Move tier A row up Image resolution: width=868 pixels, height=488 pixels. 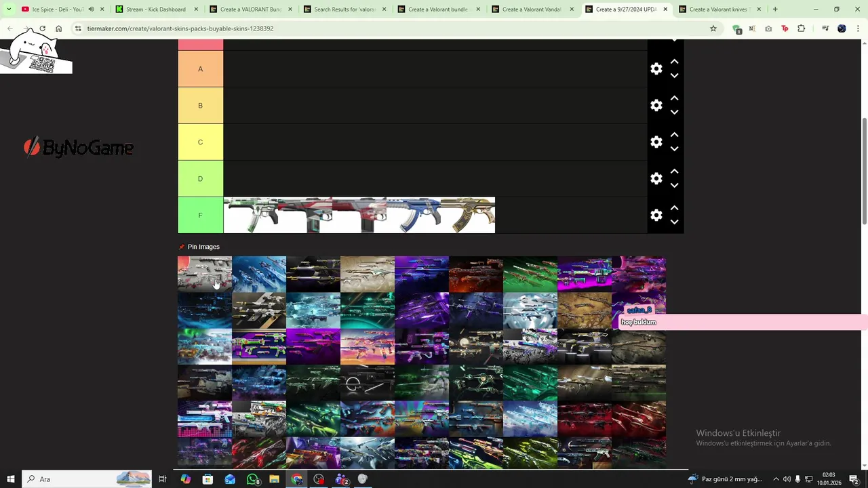pyautogui.click(x=674, y=62)
